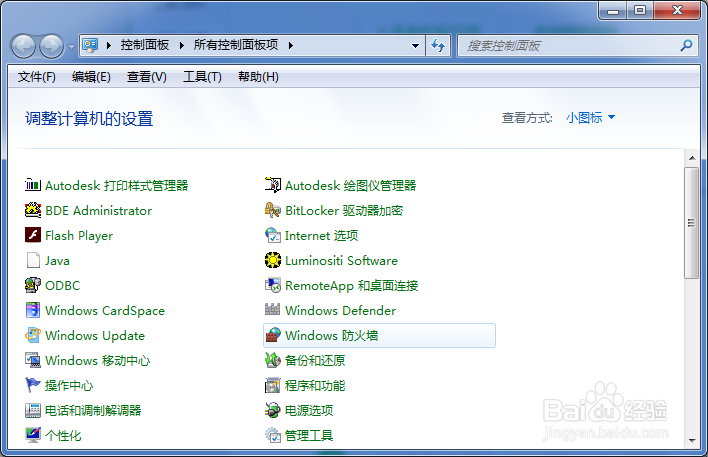708x457 pixels.
Task: Open the 个性化 link
Action: [x=63, y=435]
